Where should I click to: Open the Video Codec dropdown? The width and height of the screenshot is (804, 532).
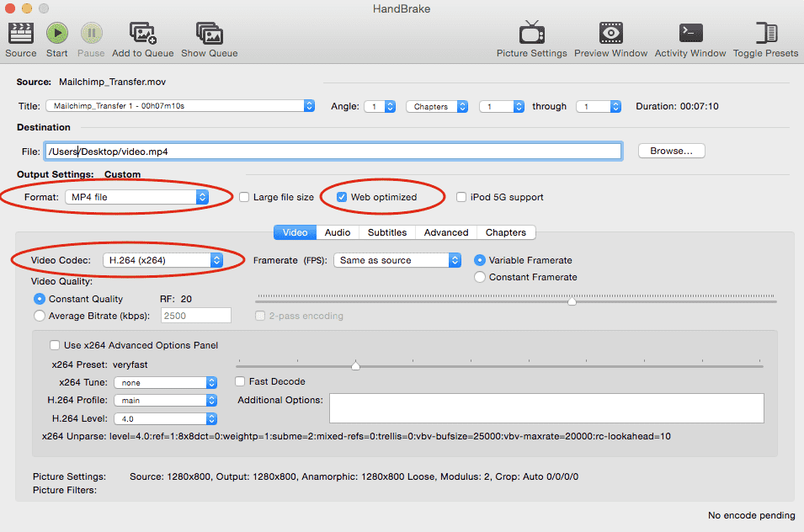point(162,260)
